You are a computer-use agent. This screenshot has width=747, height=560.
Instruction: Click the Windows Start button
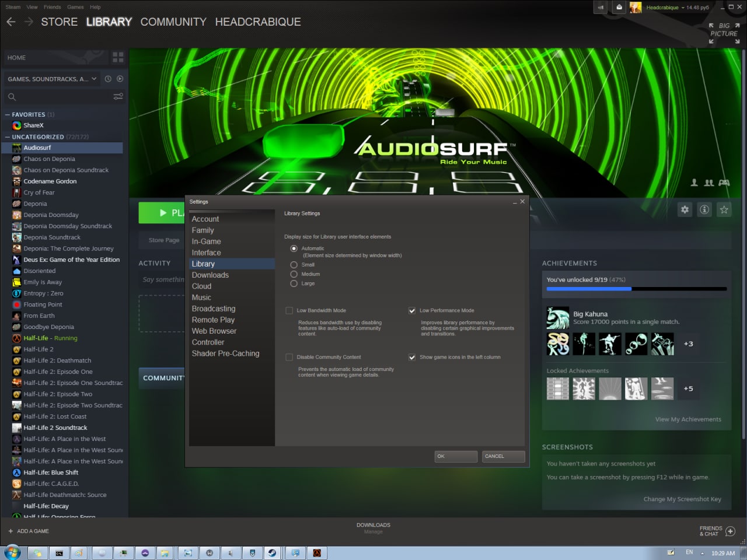12,552
